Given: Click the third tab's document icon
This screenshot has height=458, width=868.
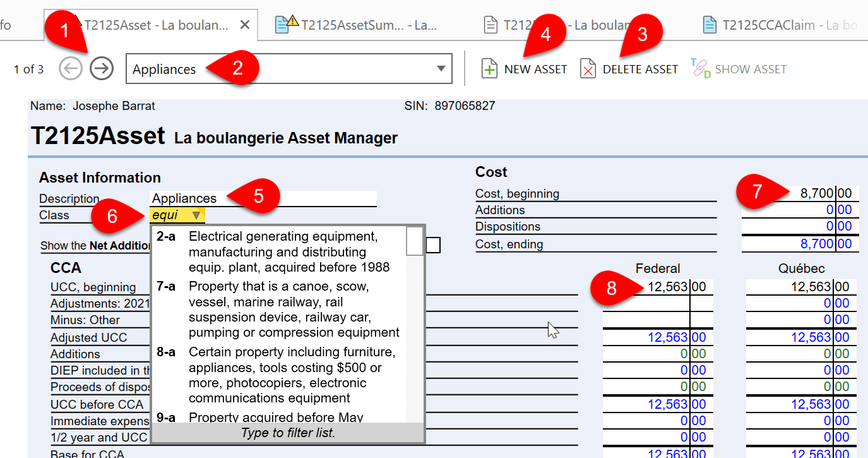Looking at the screenshot, I should tap(490, 25).
